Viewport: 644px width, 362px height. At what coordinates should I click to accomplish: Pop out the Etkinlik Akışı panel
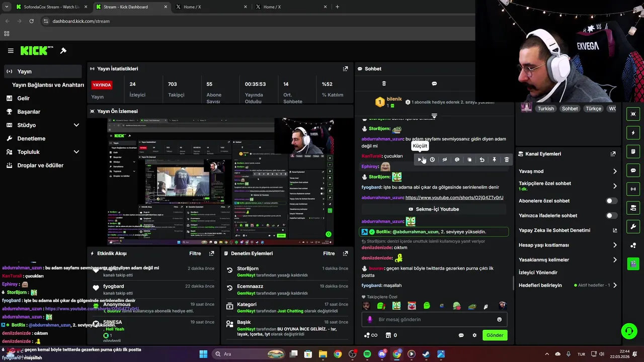coord(211,253)
